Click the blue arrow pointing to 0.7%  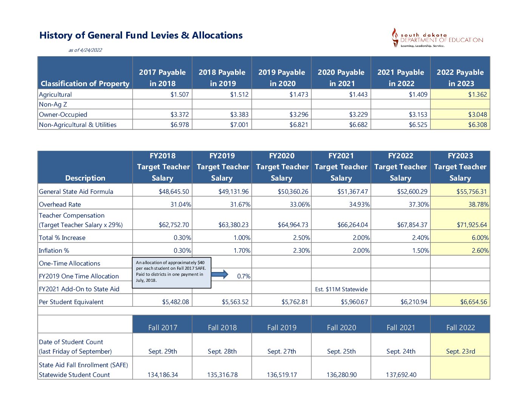(220, 274)
